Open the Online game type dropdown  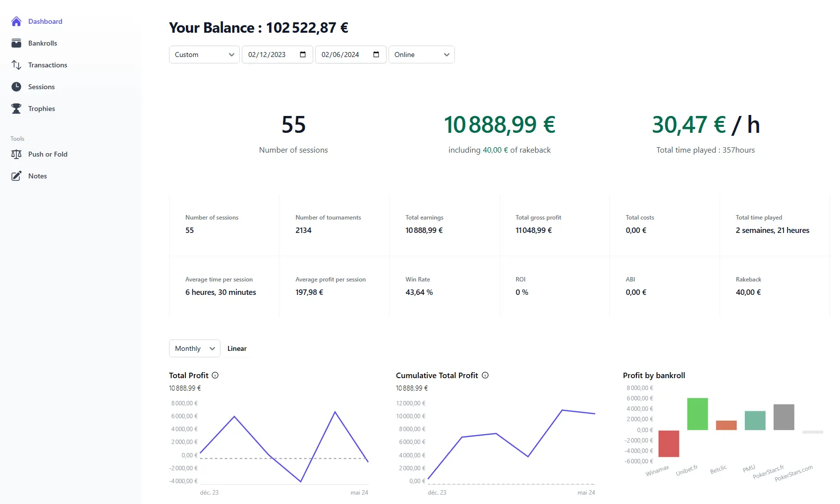(421, 55)
